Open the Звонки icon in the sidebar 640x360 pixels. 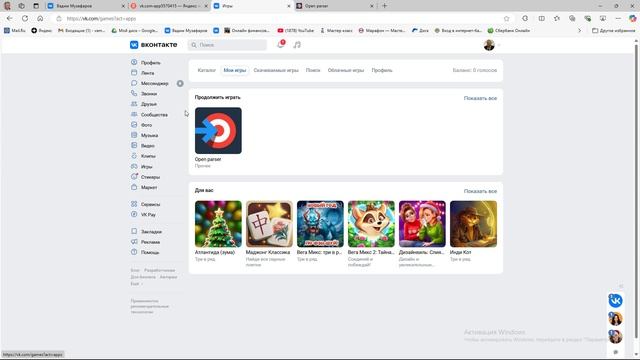click(134, 93)
